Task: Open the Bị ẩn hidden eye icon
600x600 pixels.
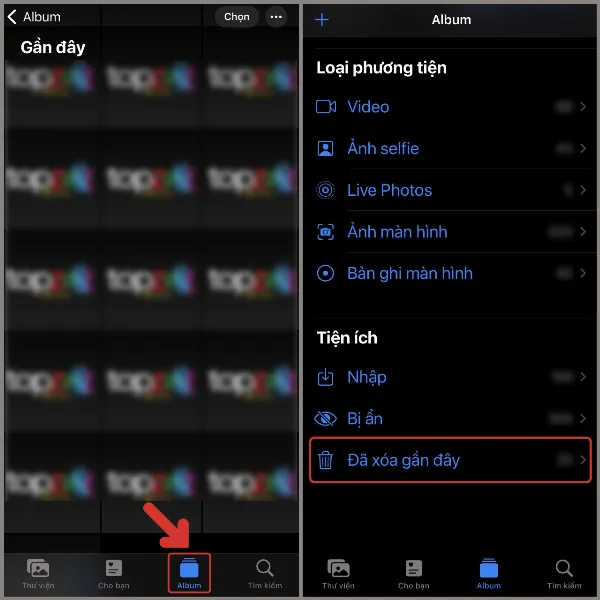Action: (x=326, y=419)
